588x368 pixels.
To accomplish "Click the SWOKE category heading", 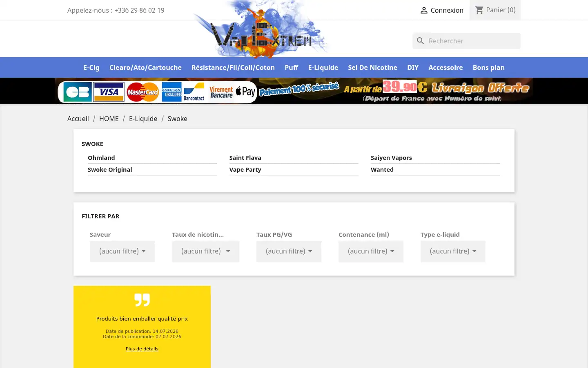I will (x=92, y=144).
